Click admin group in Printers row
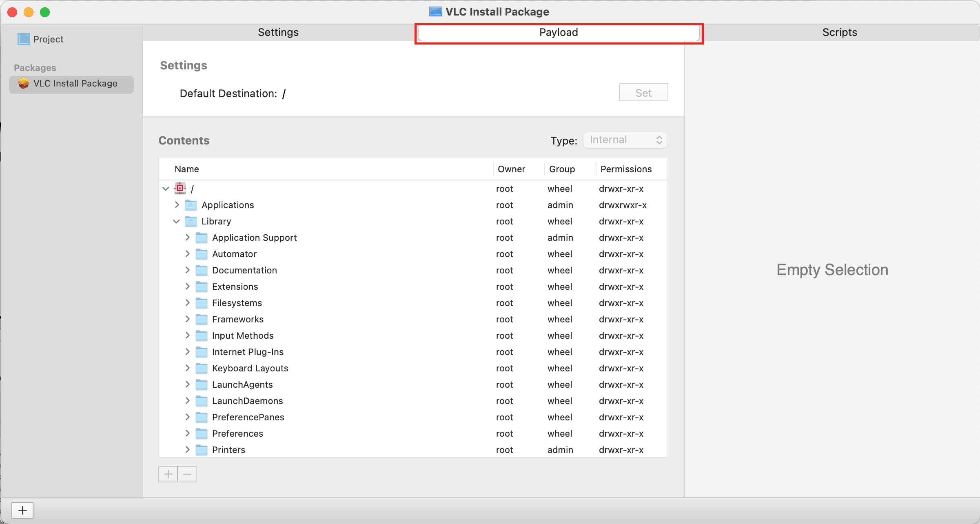The width and height of the screenshot is (980, 524). pos(560,450)
